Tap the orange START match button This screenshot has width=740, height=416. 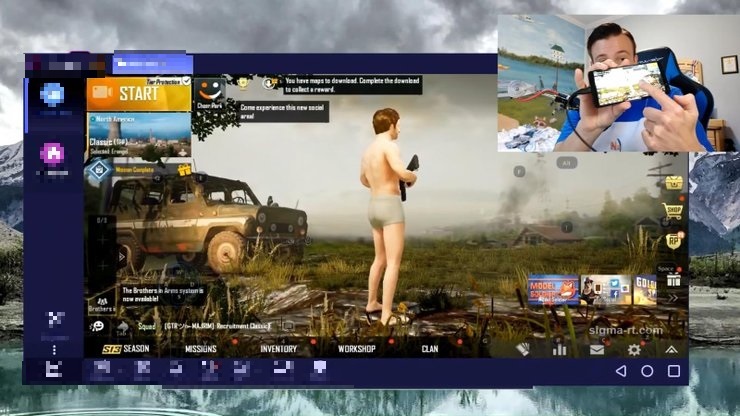[x=139, y=94]
